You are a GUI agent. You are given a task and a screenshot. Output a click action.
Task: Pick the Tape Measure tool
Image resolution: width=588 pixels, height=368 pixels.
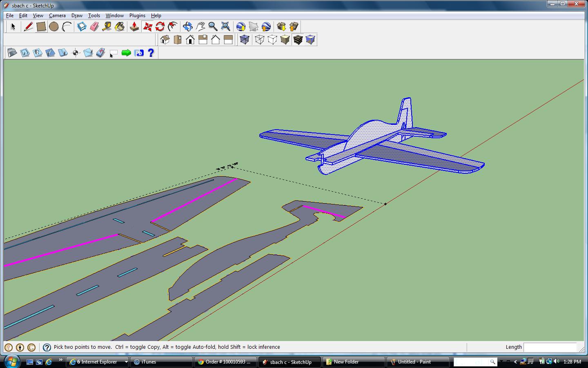107,27
